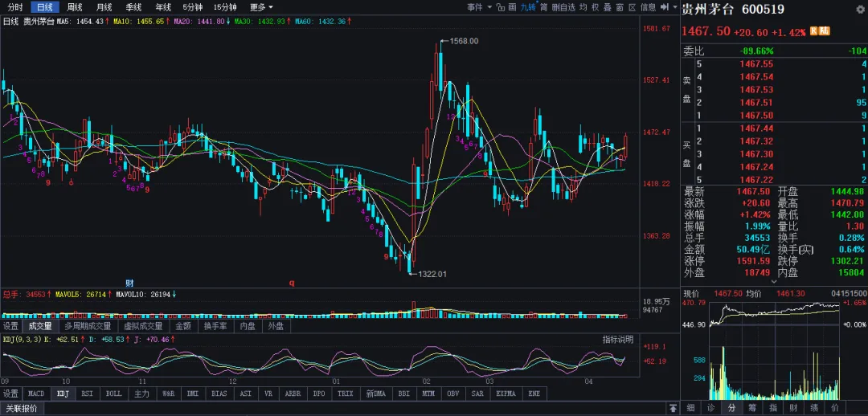Image resolution: width=868 pixels, height=416 pixels.
Task: Switch indicator to DMI
Action: 193,394
